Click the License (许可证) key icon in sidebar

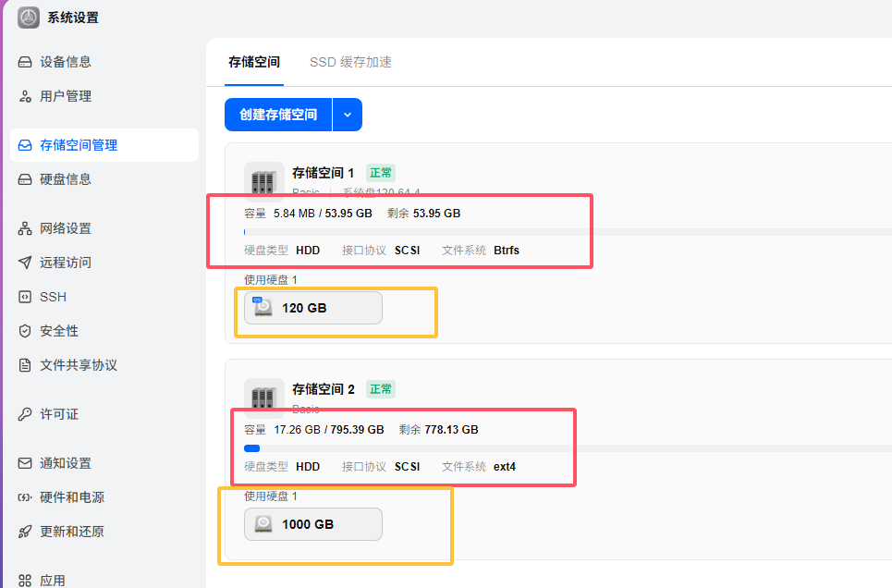click(x=25, y=414)
